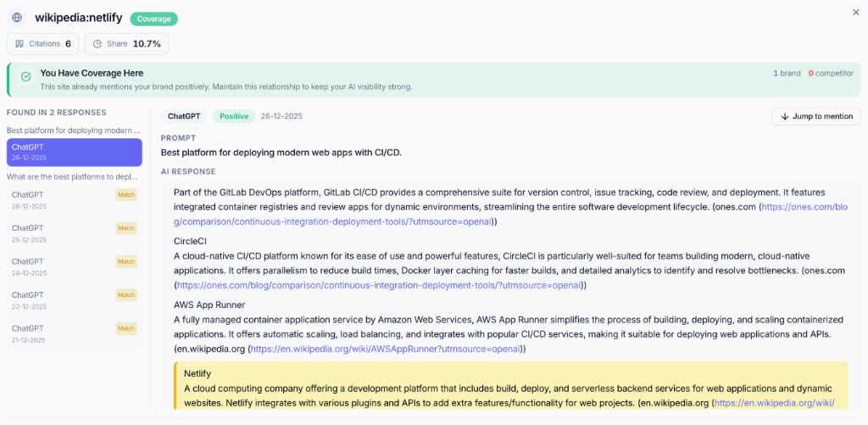Select ChatGPT response dated 26-12-2025 with Match
Viewport: 868px width, 425px height.
[x=75, y=200]
